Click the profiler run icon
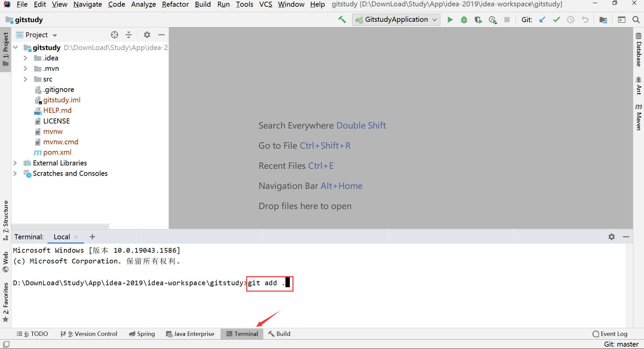This screenshot has width=644, height=349. pos(493,20)
